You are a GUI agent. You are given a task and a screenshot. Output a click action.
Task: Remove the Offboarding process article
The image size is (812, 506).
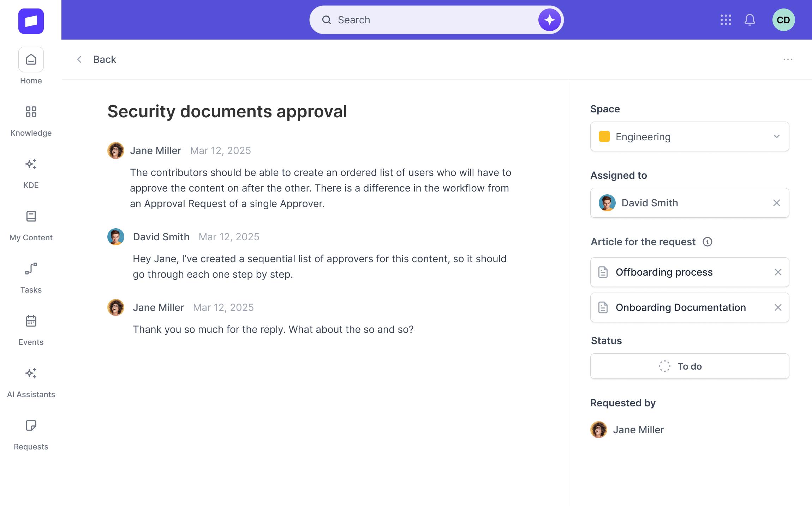(x=778, y=272)
